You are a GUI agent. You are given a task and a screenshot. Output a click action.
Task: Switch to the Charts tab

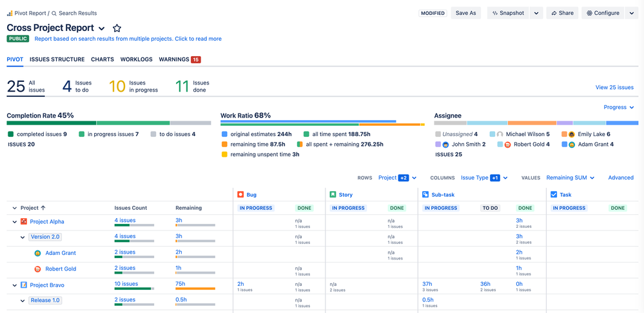pos(102,59)
